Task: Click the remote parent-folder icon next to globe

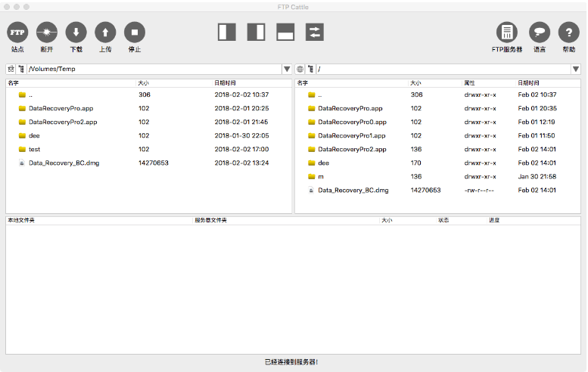Action: pyautogui.click(x=310, y=69)
